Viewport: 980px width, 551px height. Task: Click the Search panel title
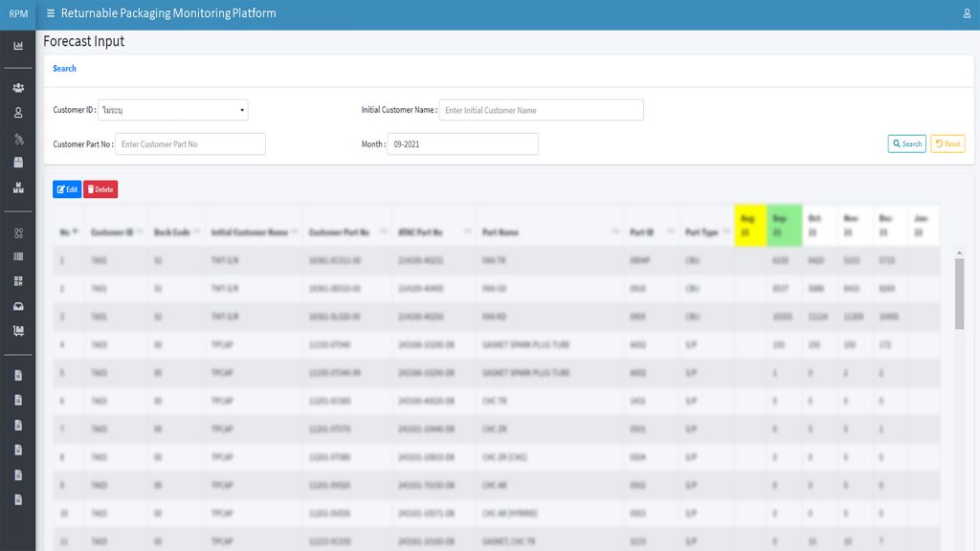64,69
